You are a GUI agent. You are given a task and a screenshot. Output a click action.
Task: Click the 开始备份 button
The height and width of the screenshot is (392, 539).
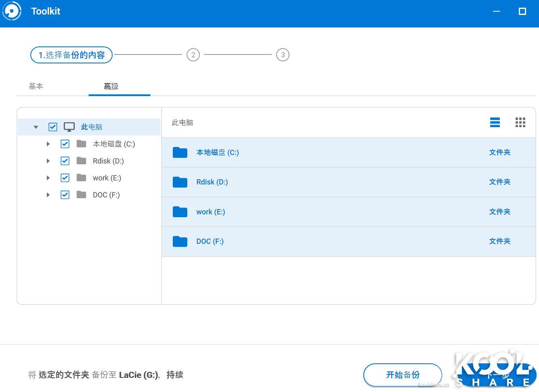(403, 375)
